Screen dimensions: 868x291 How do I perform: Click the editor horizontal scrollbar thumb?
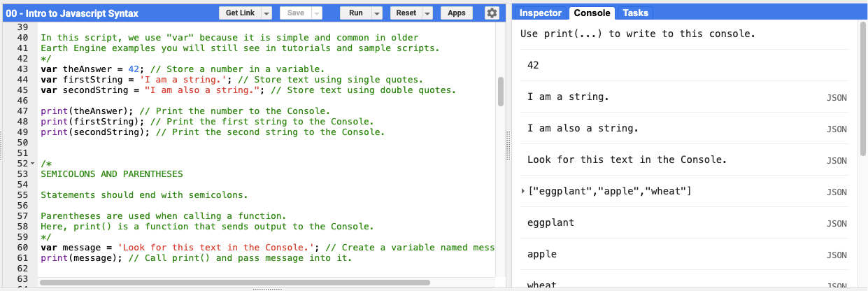[x=235, y=283]
